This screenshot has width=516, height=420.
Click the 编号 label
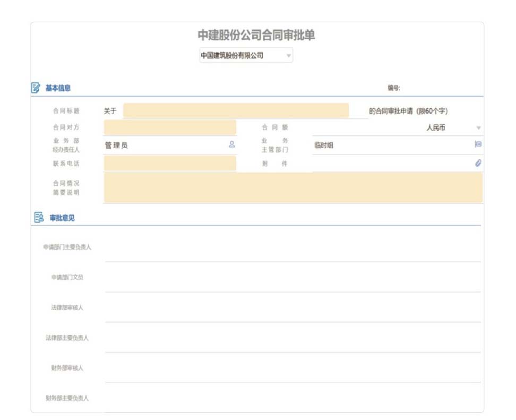click(393, 88)
